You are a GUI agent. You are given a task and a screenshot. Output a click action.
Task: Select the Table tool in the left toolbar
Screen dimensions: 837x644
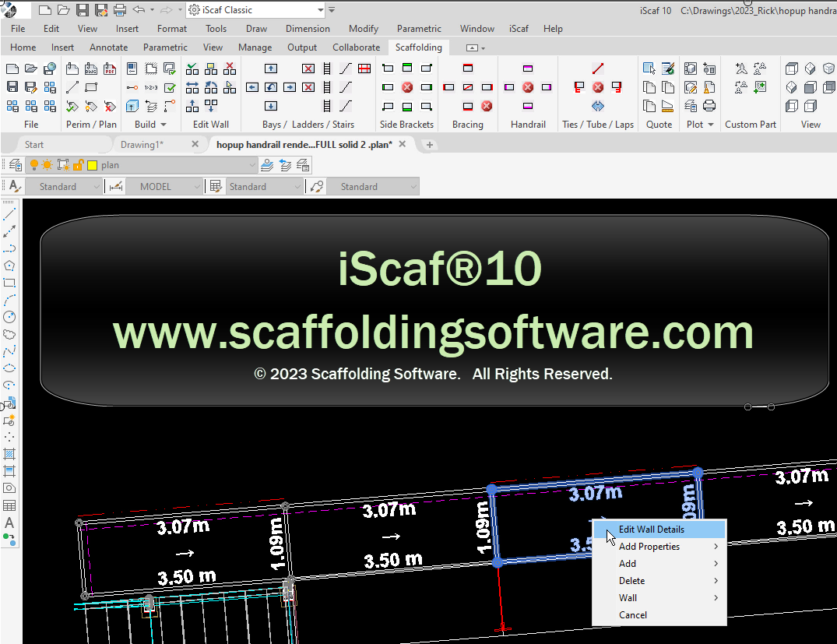pos(9,505)
